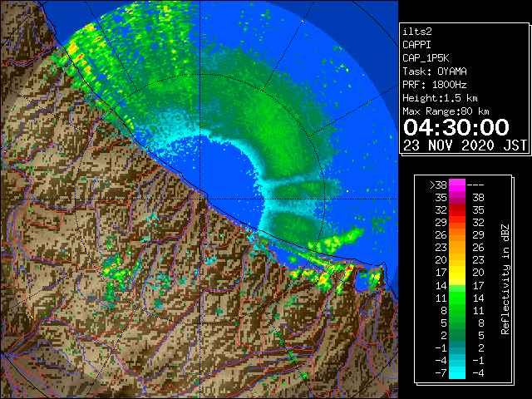Click the date '23 NOV 2020 JST'

[465, 145]
